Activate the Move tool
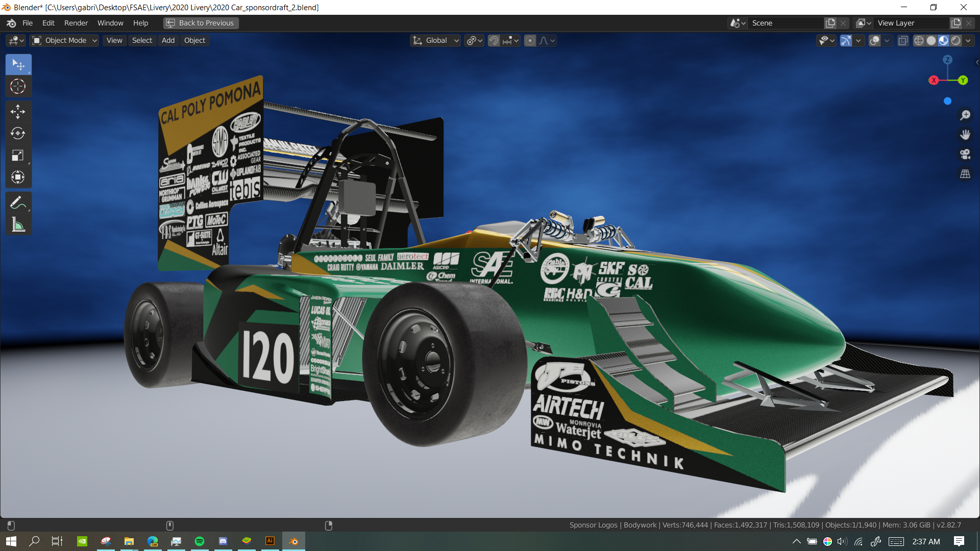 coord(18,111)
